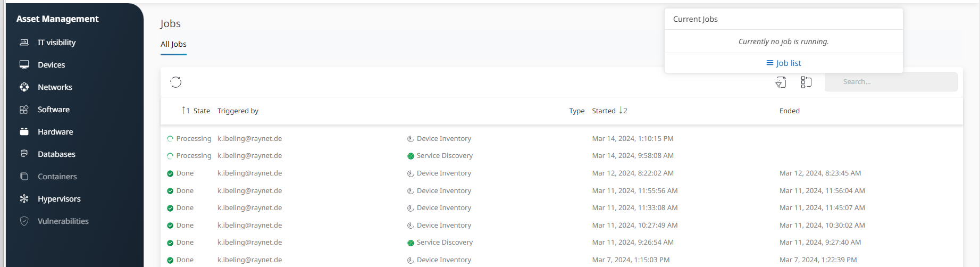This screenshot has width=980, height=267.
Task: Sort by the Ended column header
Action: click(x=789, y=111)
